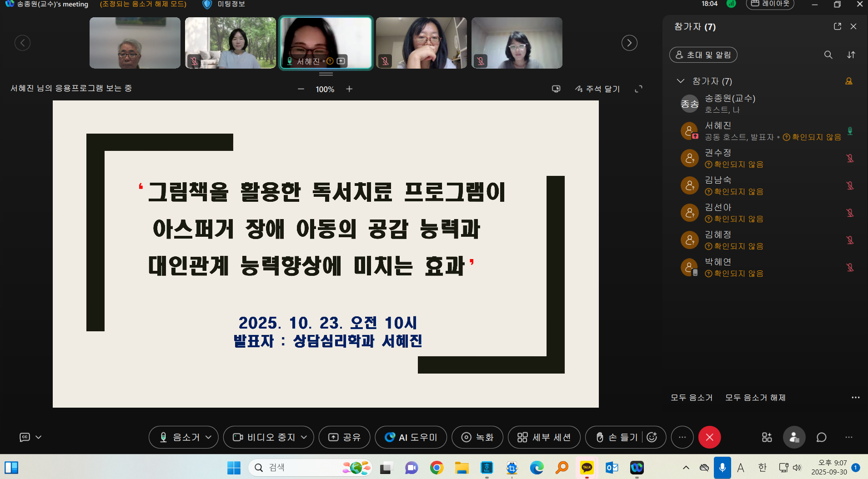Screen dimensions: 868x479
Task: Toggle video with 비디오 중지
Action: coord(265,437)
